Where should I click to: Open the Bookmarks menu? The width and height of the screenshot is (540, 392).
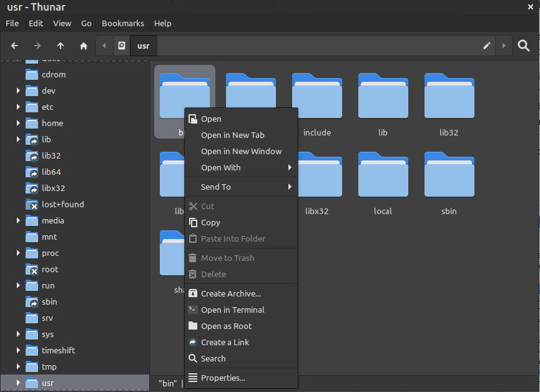pyautogui.click(x=122, y=24)
